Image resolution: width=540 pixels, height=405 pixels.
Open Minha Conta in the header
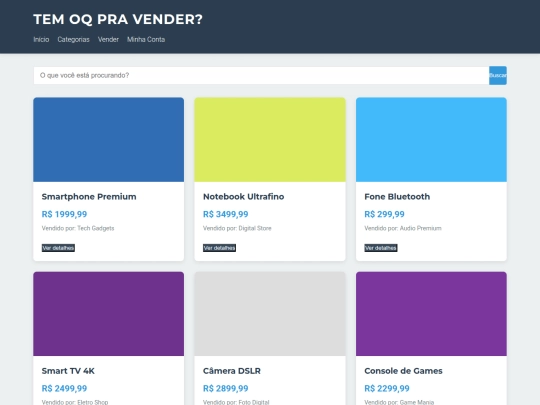coord(146,40)
